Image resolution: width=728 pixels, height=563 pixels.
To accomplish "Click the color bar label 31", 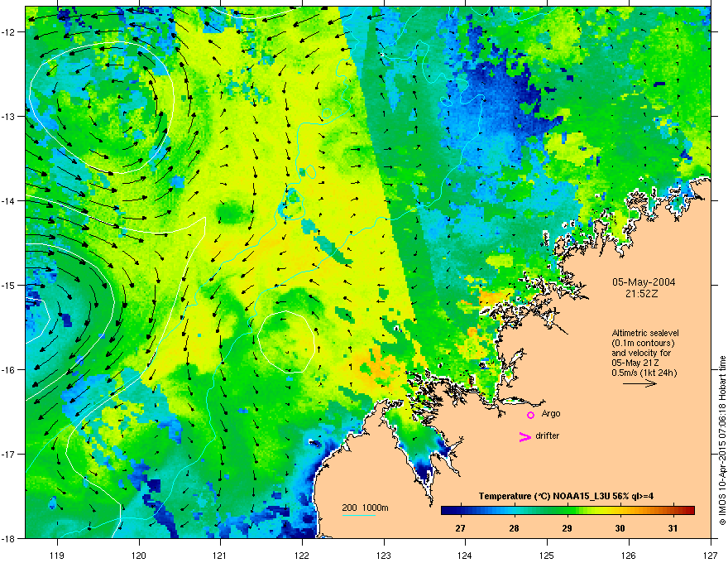I will coord(673,528).
